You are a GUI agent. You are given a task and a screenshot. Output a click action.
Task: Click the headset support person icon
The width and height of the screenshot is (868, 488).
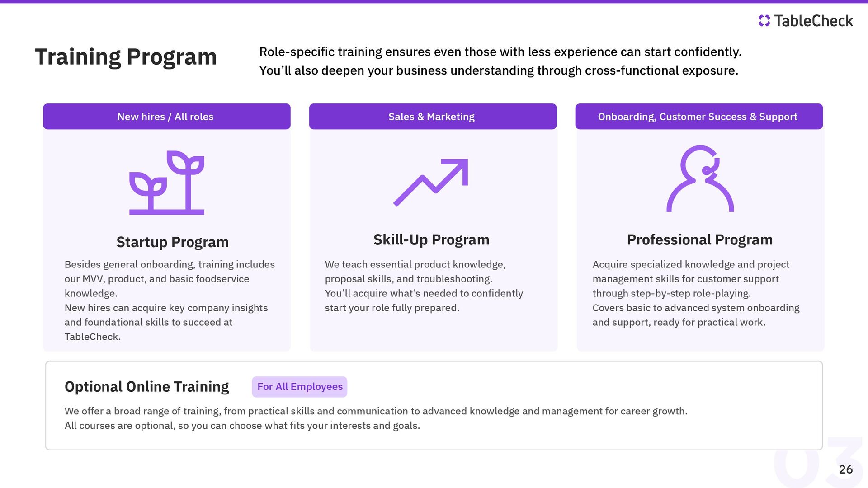700,178
